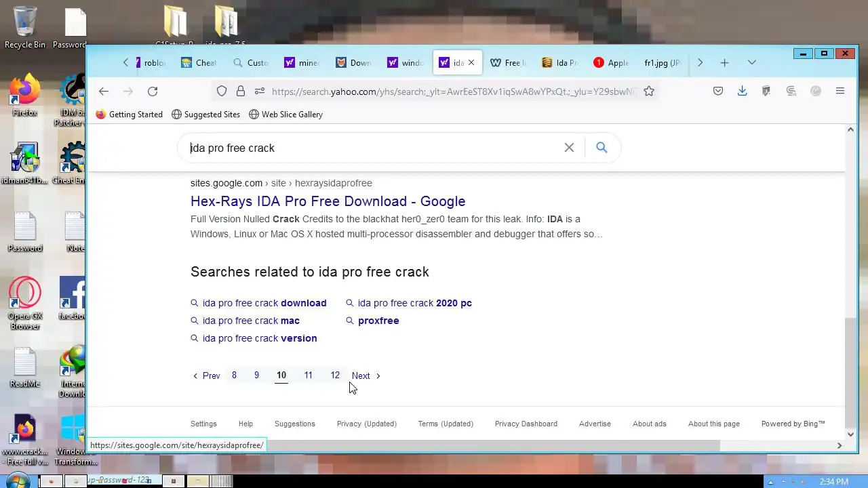Focus the Yahoo search query box
Image resolution: width=868 pixels, height=488 pixels.
[x=373, y=148]
